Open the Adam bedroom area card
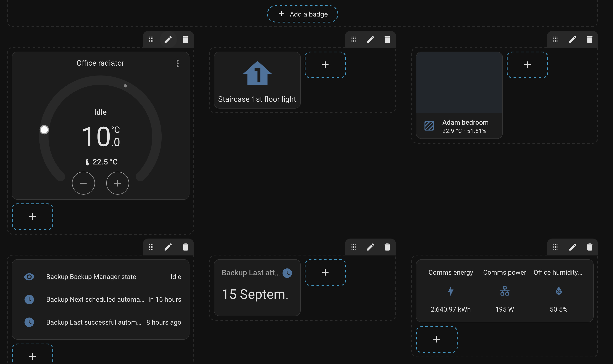 [459, 95]
